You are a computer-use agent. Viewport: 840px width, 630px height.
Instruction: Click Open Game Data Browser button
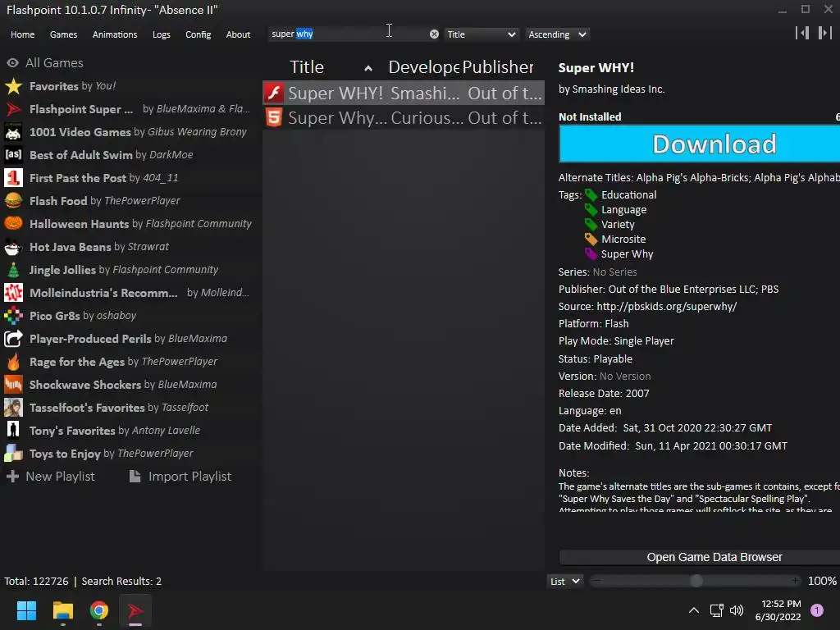point(700,557)
